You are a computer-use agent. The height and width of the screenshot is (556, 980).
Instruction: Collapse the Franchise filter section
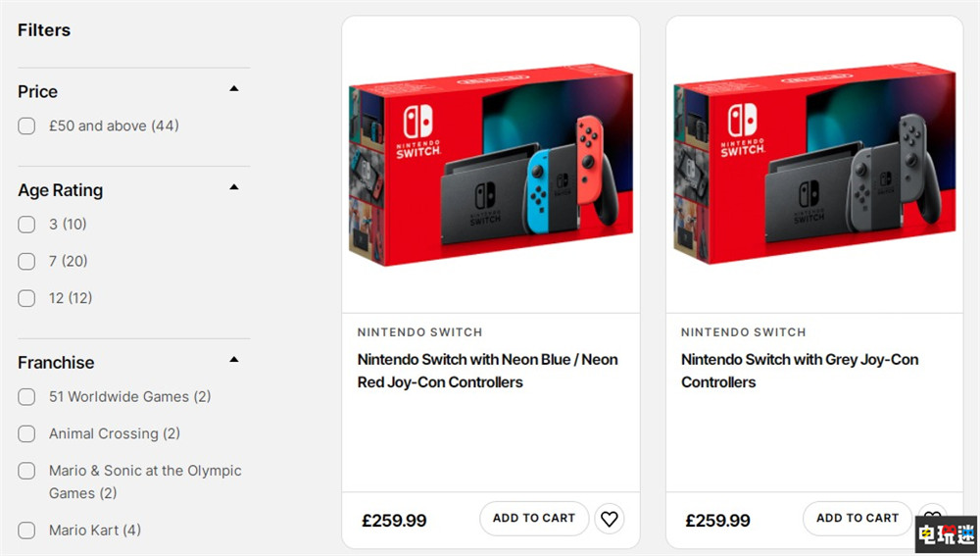click(234, 360)
